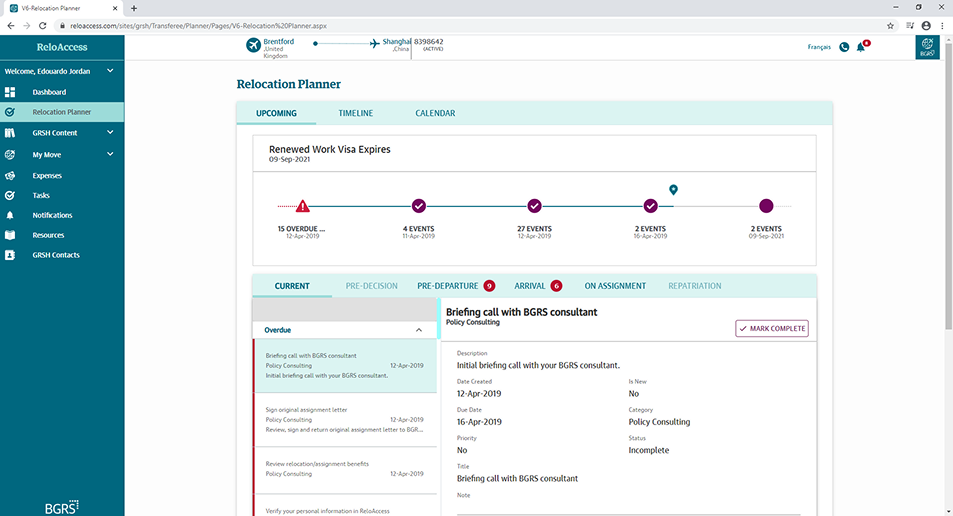953x516 pixels.
Task: Open the media control icon in Chrome toolbar
Action: (910, 26)
